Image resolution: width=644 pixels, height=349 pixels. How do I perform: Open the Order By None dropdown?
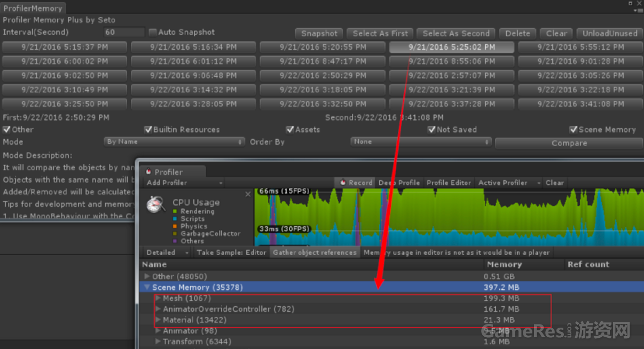pos(421,142)
